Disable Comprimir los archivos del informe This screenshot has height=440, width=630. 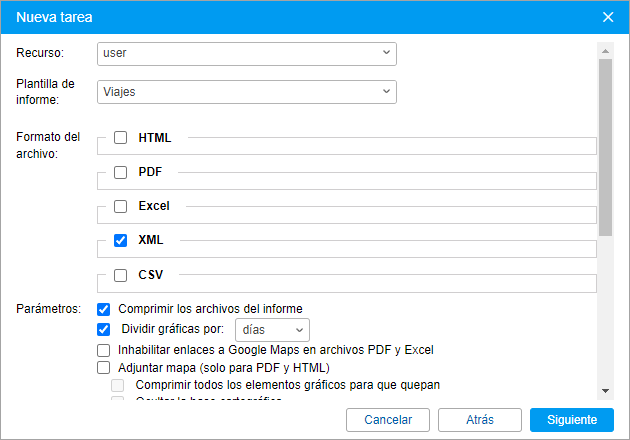pos(103,309)
